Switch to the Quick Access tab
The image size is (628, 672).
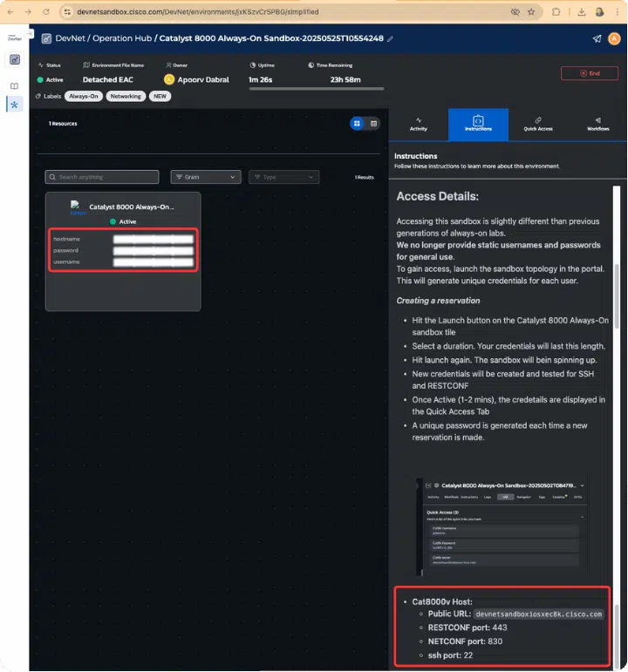(x=538, y=124)
